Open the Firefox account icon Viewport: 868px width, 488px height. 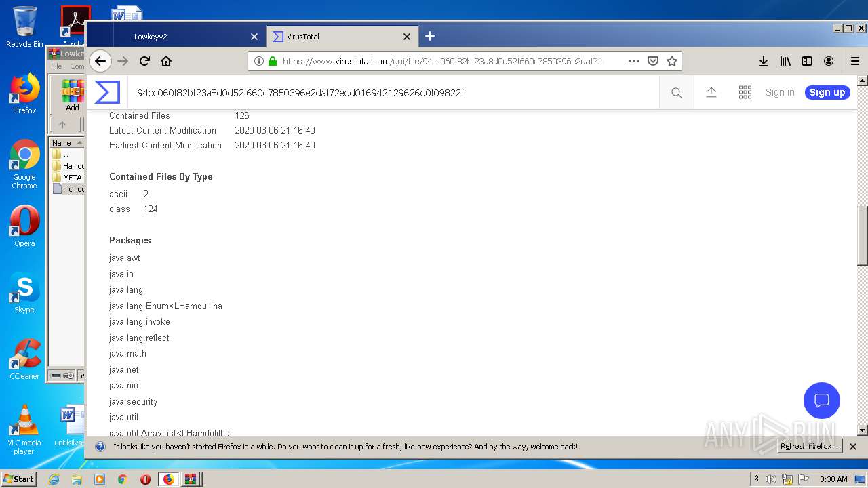829,61
